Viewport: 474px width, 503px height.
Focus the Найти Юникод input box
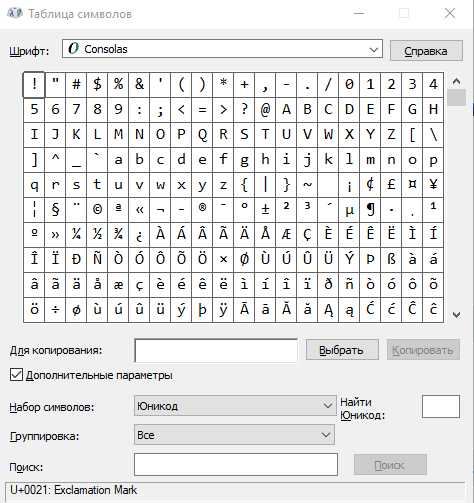[441, 407]
